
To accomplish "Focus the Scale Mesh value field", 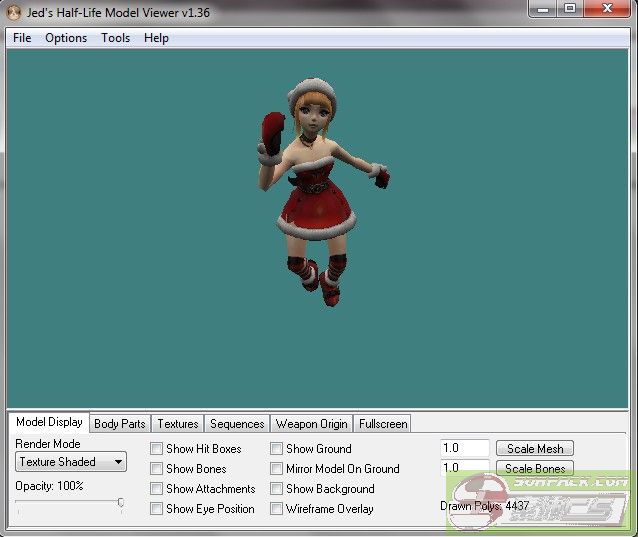I will click(465, 448).
